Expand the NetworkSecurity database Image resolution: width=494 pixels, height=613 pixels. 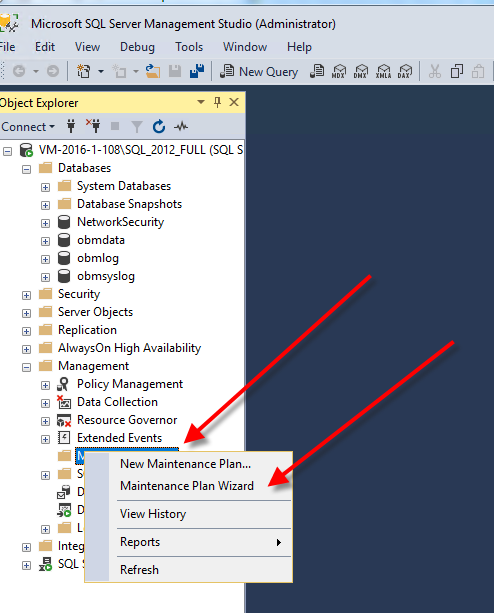45,223
